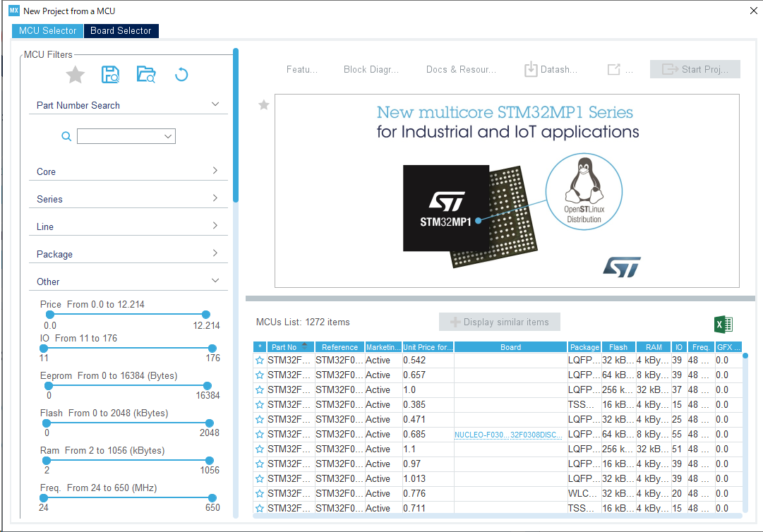Sort by Unit Price column header
The height and width of the screenshot is (532, 763).
tap(428, 346)
